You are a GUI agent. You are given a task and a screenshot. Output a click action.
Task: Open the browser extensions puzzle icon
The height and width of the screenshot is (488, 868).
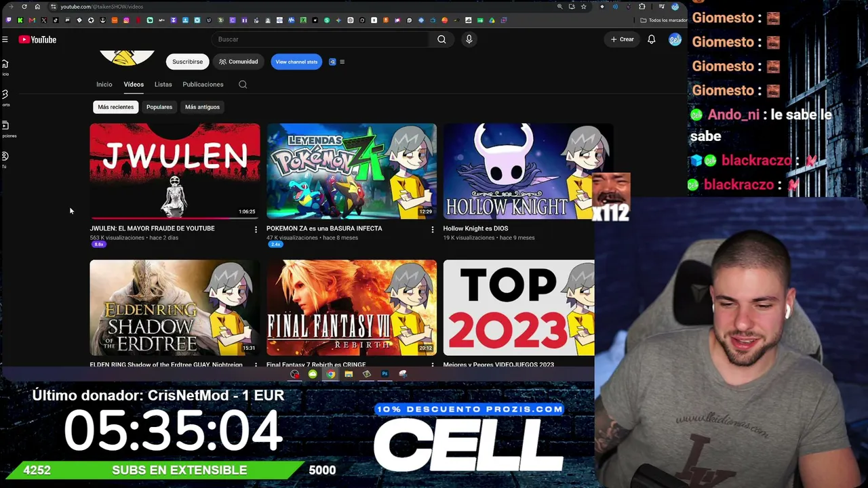(x=642, y=7)
